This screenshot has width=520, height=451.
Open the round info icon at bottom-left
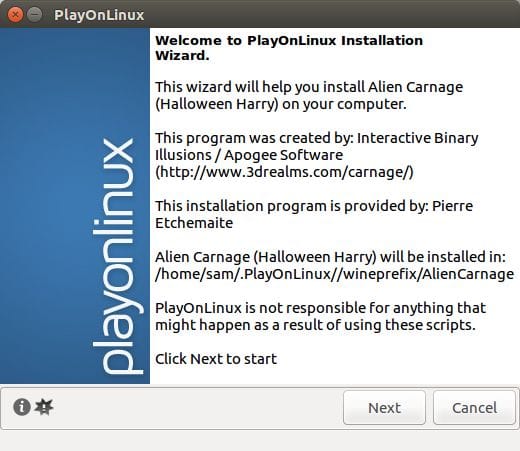[x=22, y=407]
